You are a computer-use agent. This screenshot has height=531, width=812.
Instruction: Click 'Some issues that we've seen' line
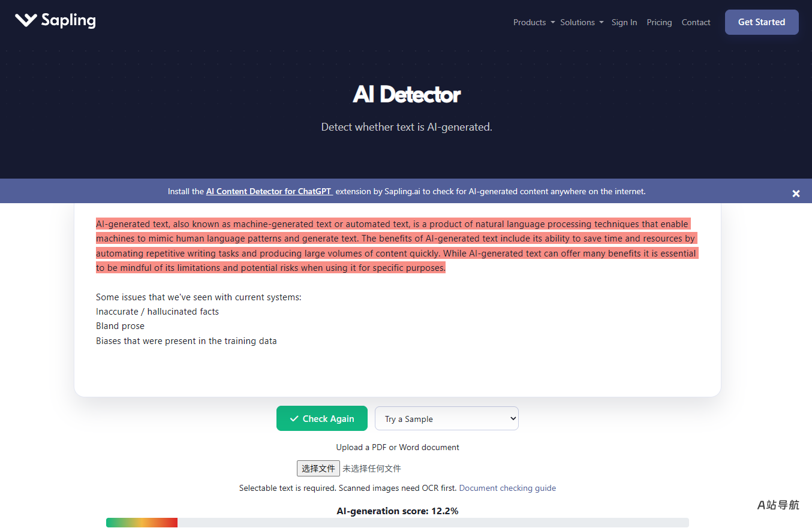pyautogui.click(x=199, y=297)
